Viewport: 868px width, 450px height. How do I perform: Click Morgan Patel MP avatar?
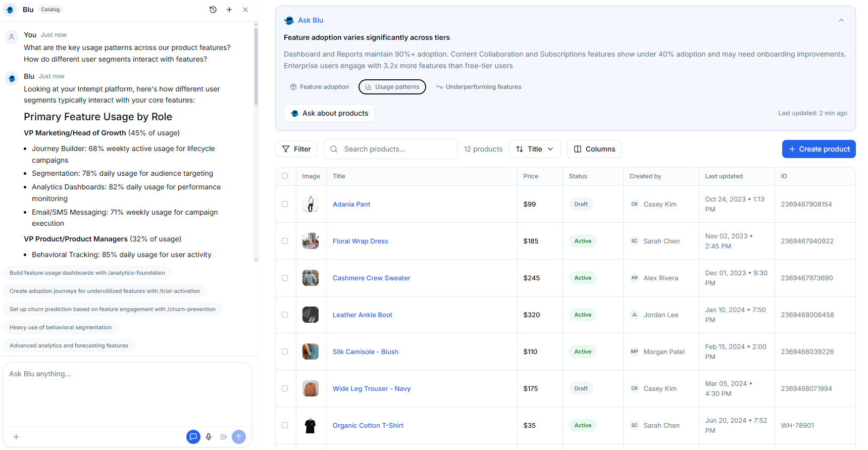click(x=635, y=352)
